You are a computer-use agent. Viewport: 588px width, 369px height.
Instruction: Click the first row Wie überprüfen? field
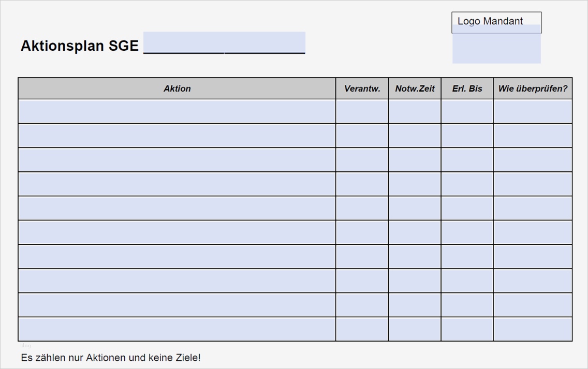click(x=533, y=111)
